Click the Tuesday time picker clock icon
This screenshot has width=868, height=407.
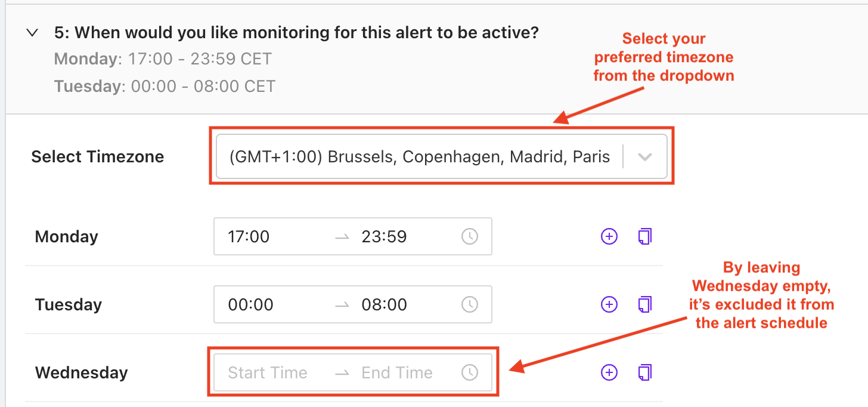tap(470, 305)
